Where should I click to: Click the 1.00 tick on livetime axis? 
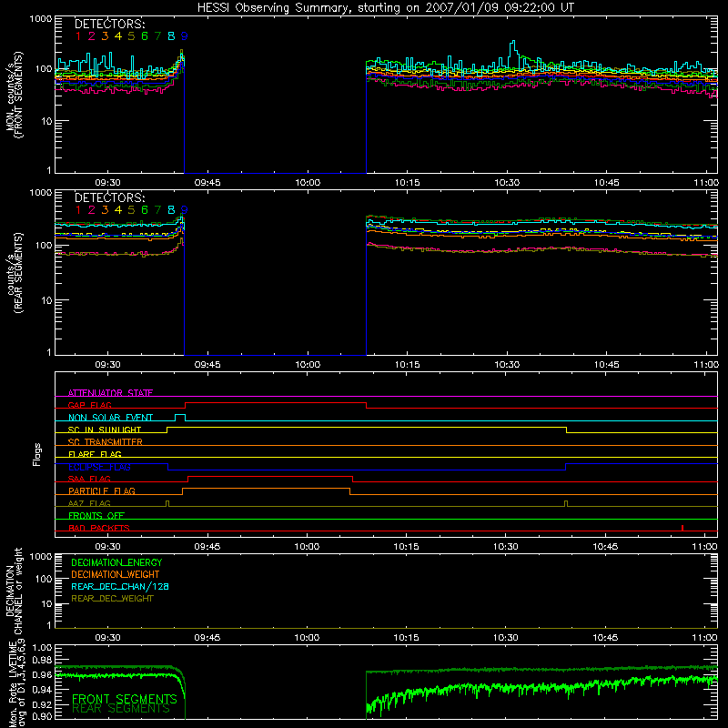click(42, 648)
